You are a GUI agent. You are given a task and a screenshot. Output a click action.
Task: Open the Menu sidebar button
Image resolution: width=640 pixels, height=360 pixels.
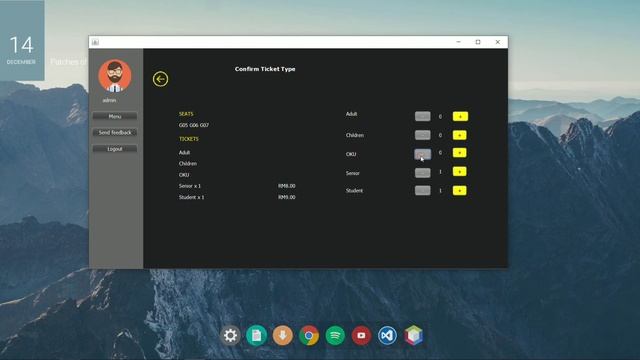[x=115, y=116]
